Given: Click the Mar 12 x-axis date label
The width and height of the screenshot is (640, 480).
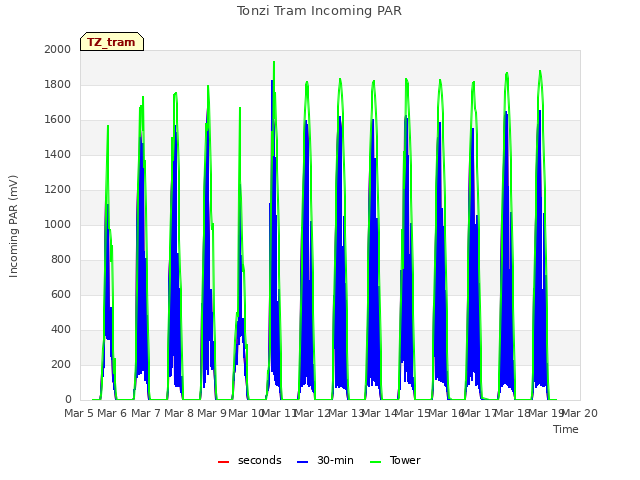Looking at the screenshot, I should point(312,413).
